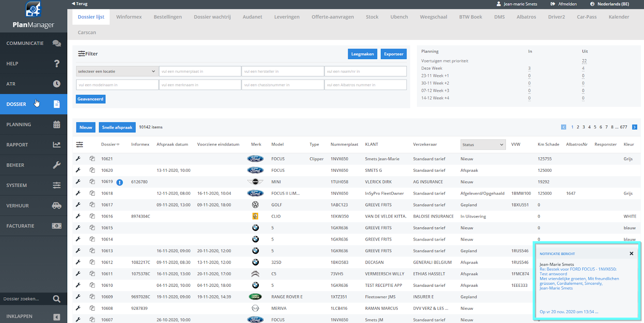Image resolution: width=644 pixels, height=323 pixels.
Task: Click the Snelle afspraak button
Action: [x=117, y=128]
